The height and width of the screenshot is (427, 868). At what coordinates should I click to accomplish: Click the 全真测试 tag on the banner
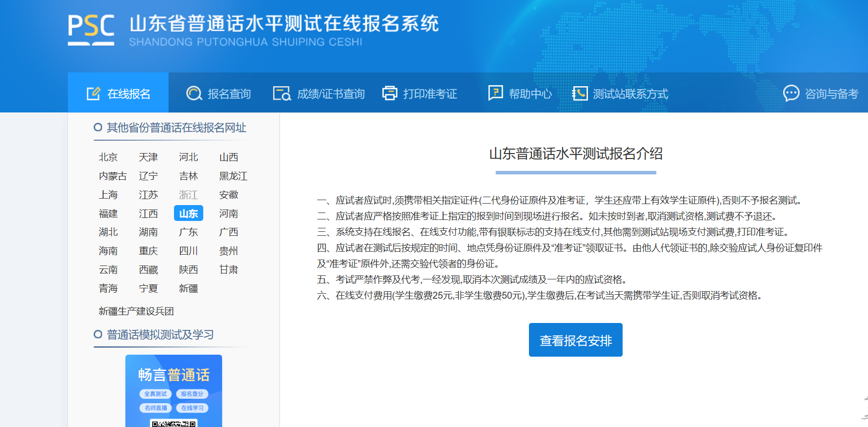click(156, 394)
